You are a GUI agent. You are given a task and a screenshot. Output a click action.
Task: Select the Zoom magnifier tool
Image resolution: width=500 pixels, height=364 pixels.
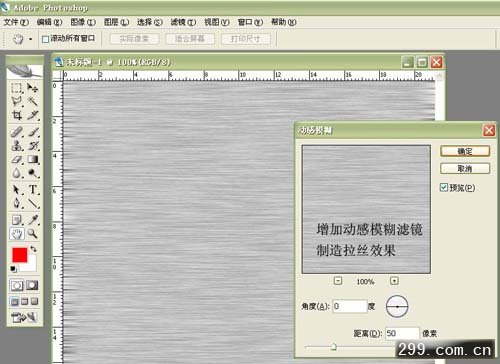coord(33,233)
